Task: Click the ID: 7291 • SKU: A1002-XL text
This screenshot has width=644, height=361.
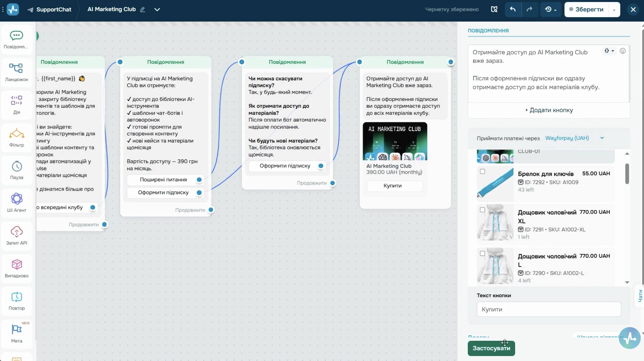Action: (555, 230)
